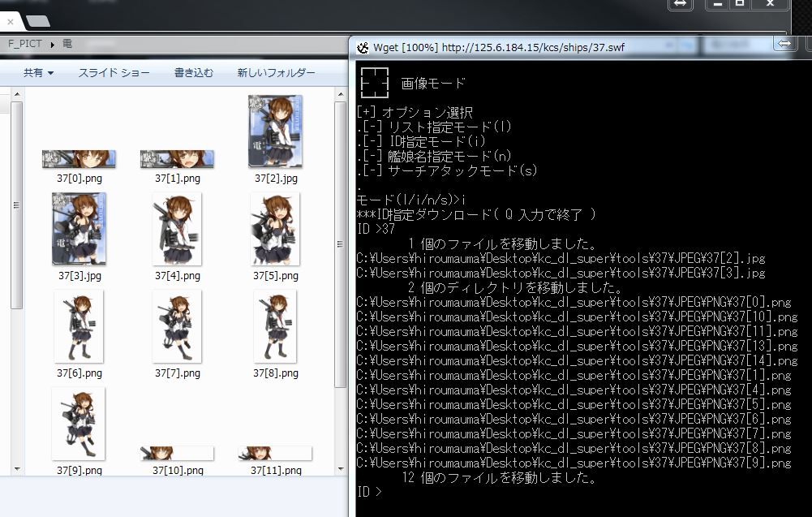812x517 pixels.
Task: Click the file list vertical scrollbar thumb
Action: point(340,244)
